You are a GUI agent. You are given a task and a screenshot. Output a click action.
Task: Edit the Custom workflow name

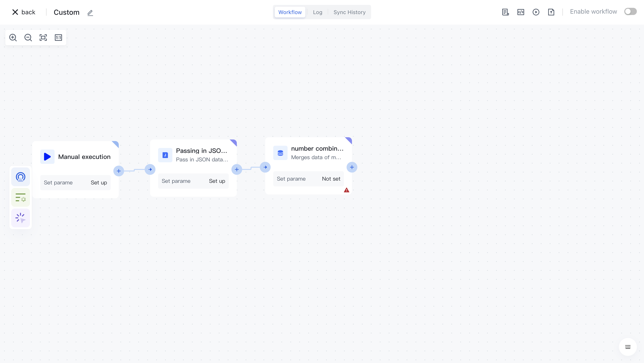(90, 13)
